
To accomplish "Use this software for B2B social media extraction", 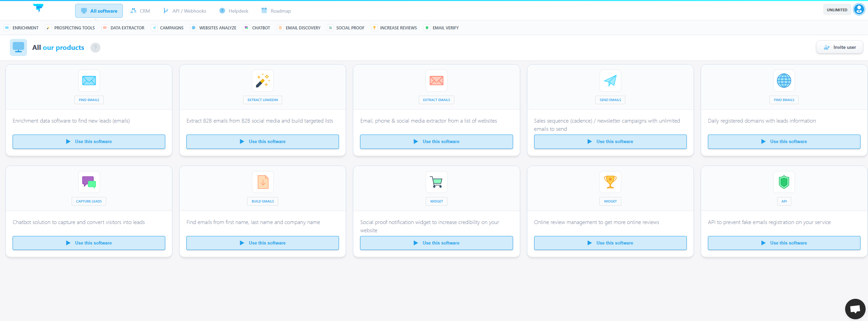I will [262, 142].
